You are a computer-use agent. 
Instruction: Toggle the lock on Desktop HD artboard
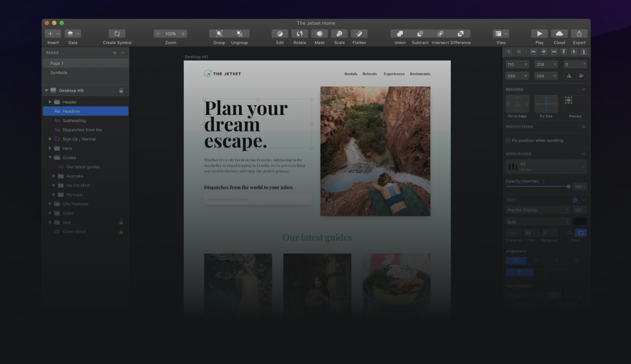pyautogui.click(x=121, y=91)
